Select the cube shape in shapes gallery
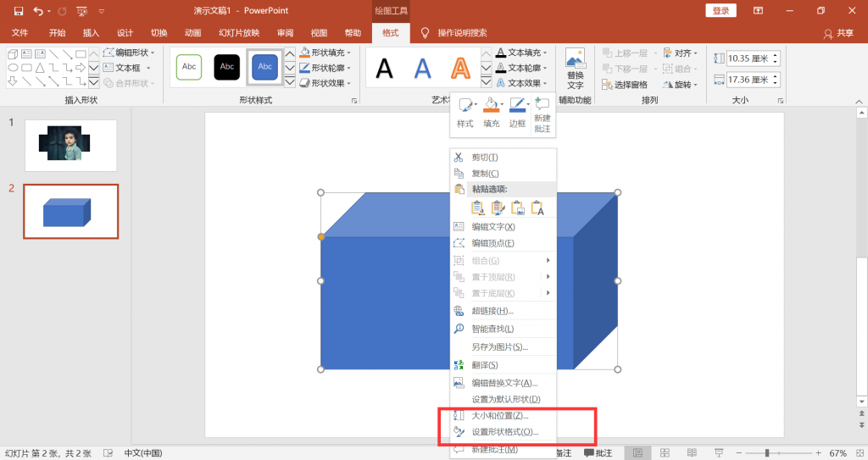 point(13,53)
